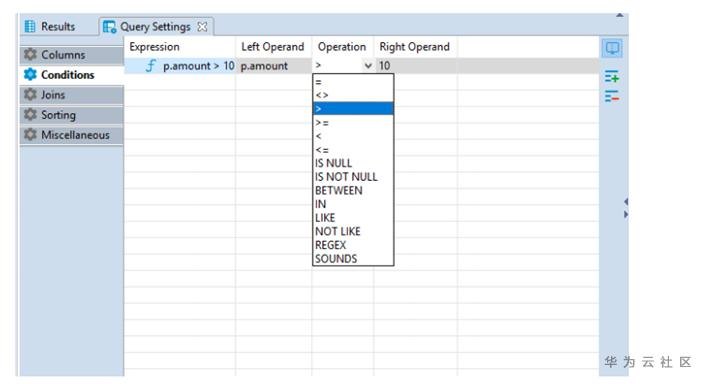
Task: Click the Miscellaneous gear icon
Action: [x=30, y=134]
